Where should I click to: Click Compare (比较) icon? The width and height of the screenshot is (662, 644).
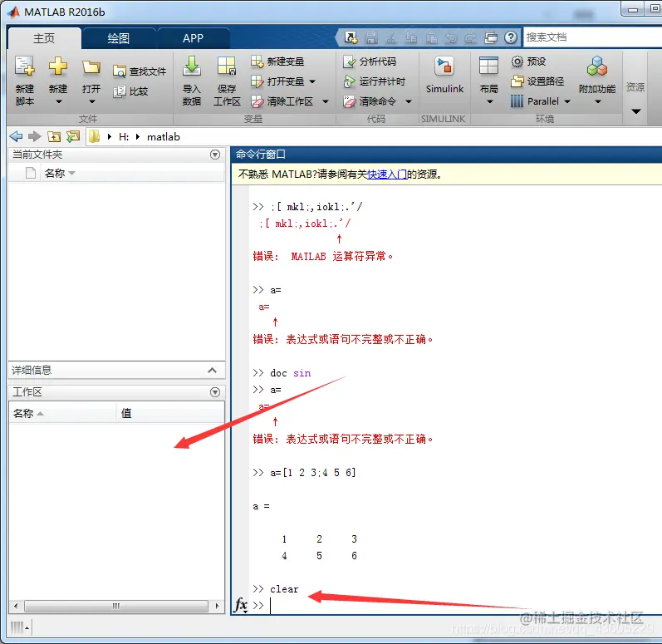(120, 91)
